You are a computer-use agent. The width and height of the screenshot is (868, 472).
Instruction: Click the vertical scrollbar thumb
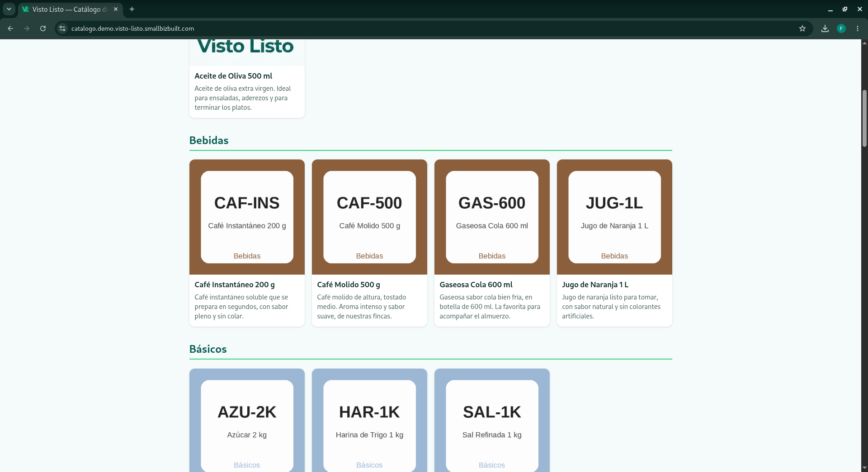pyautogui.click(x=864, y=118)
